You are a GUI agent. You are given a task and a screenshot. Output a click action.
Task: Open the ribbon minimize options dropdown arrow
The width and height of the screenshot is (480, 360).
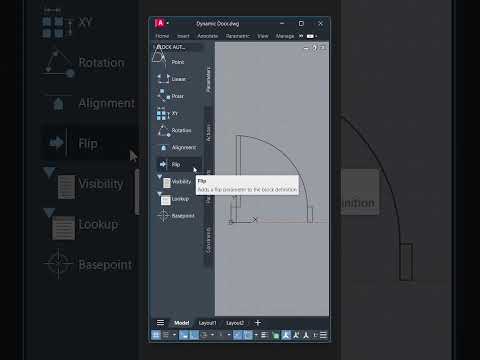[x=316, y=36]
